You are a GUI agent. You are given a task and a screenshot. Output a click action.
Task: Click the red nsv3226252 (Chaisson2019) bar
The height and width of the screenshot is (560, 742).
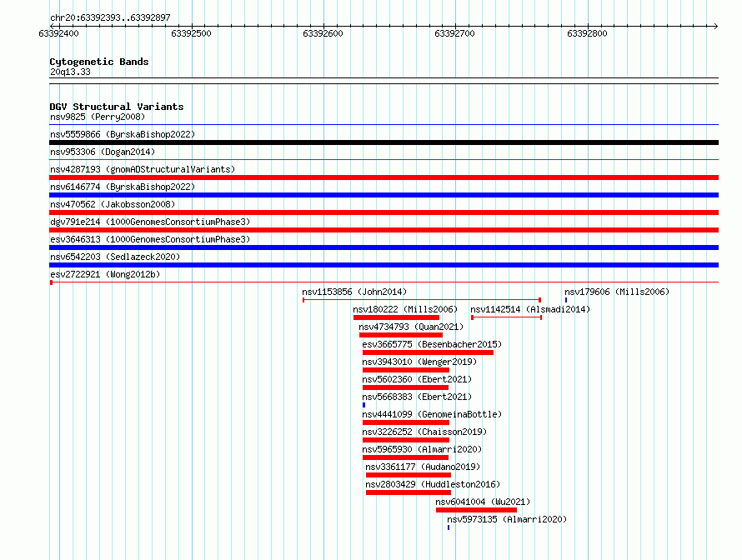click(x=406, y=440)
